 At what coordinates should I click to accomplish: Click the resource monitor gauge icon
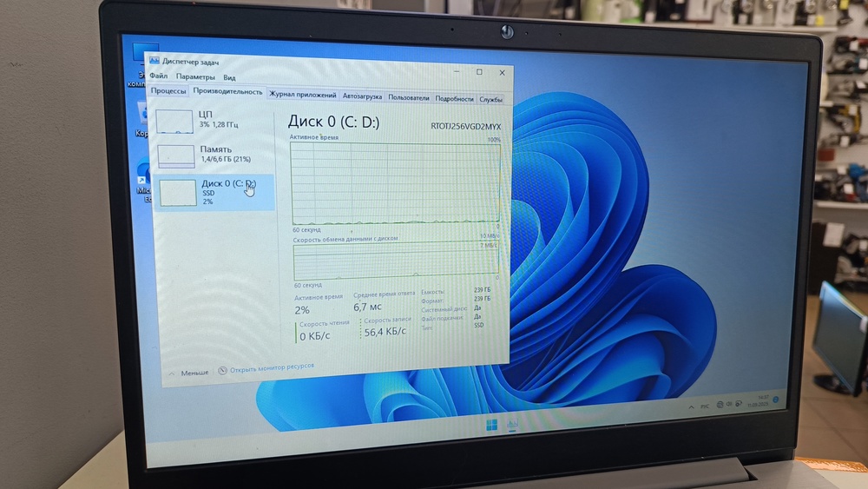click(x=222, y=371)
